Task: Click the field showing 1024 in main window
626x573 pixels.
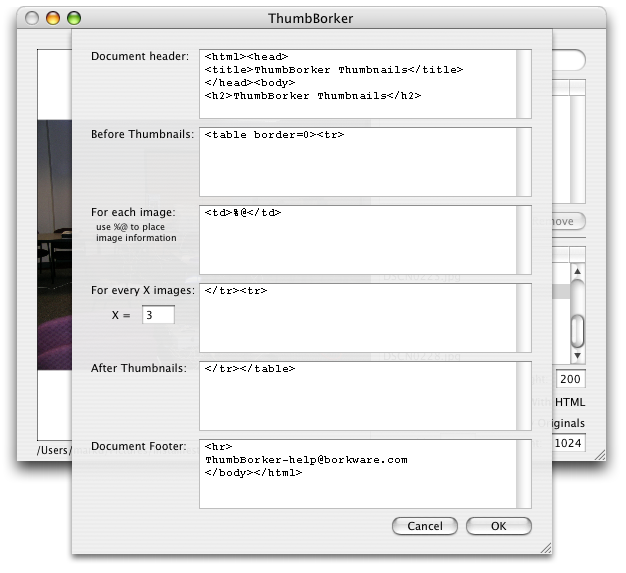Action: click(x=569, y=443)
